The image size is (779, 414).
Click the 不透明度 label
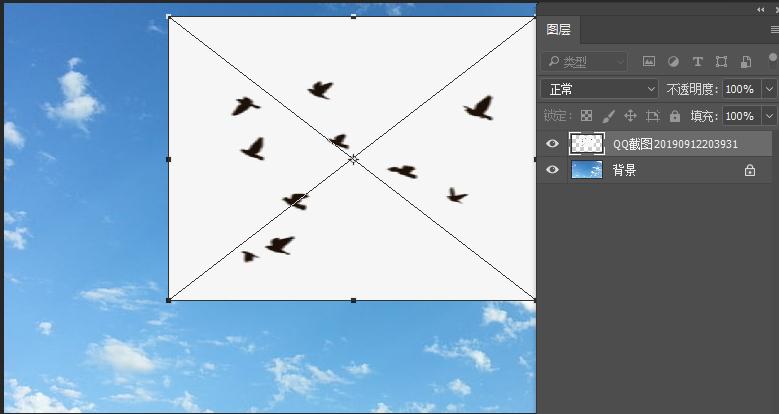[692, 89]
